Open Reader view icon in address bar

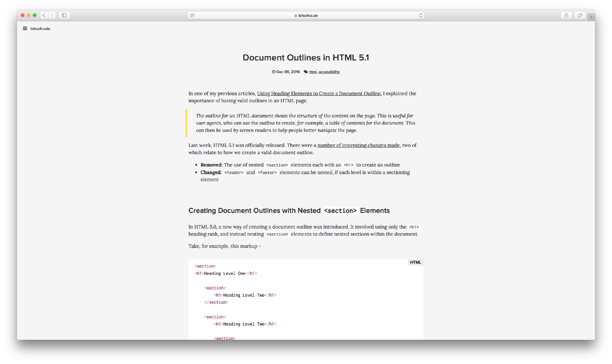[192, 15]
